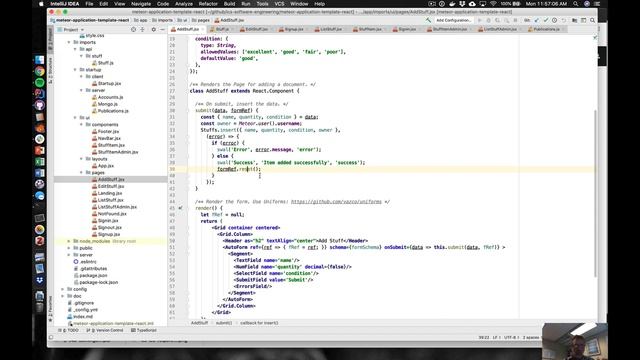Click the VCS Commit checkmark icon
The width and height of the screenshot is (640, 360).
[546, 20]
